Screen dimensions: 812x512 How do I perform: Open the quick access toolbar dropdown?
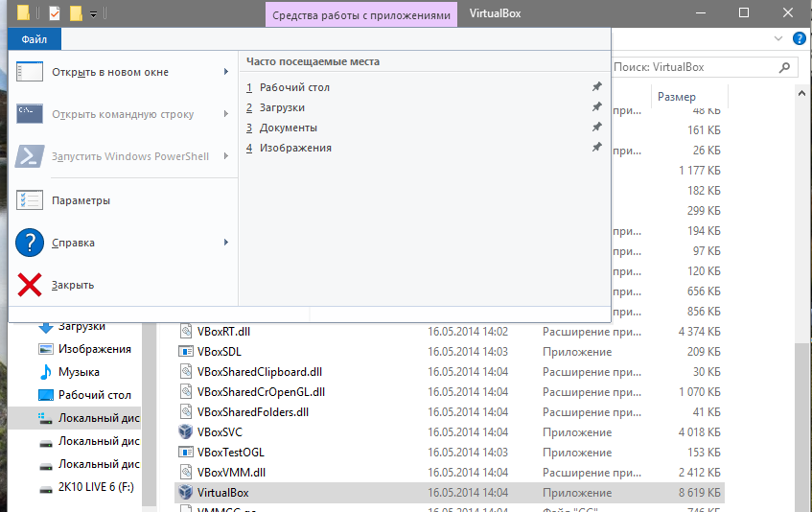[x=93, y=14]
